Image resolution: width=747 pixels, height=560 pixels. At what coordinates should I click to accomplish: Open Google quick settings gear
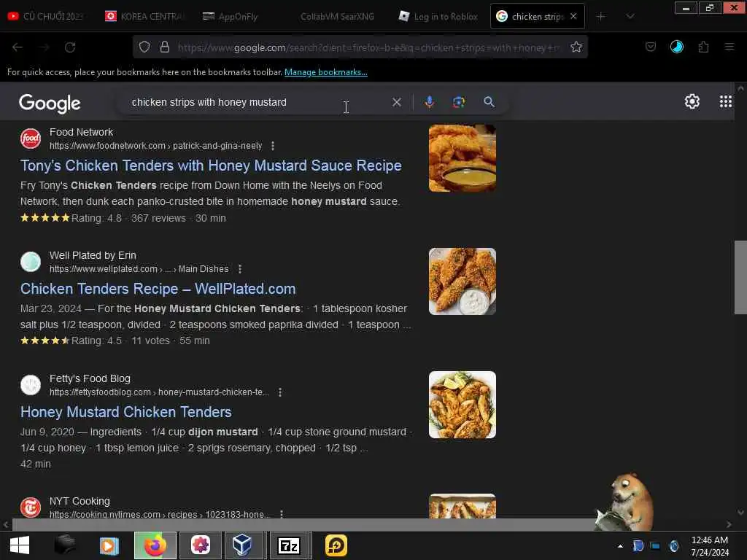692,101
